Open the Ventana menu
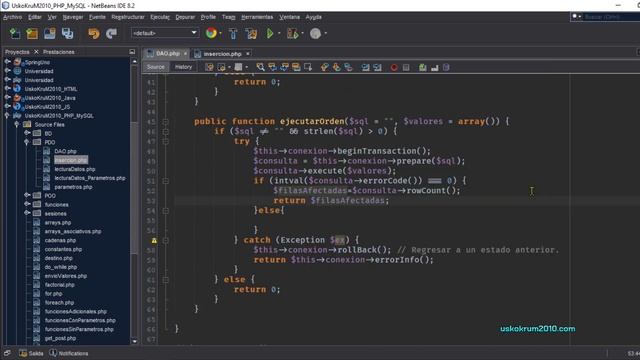The image size is (640, 360). click(x=289, y=17)
